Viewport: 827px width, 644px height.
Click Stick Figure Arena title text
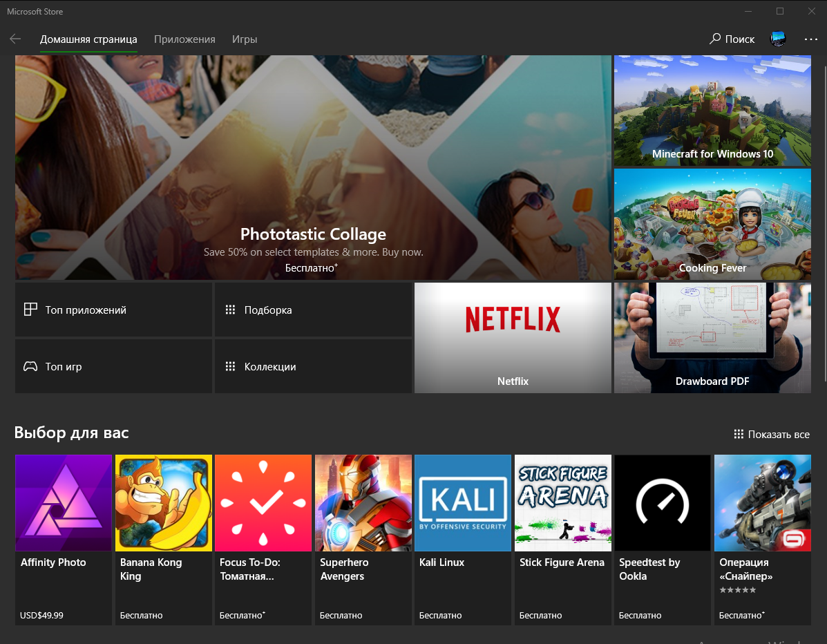point(562,562)
